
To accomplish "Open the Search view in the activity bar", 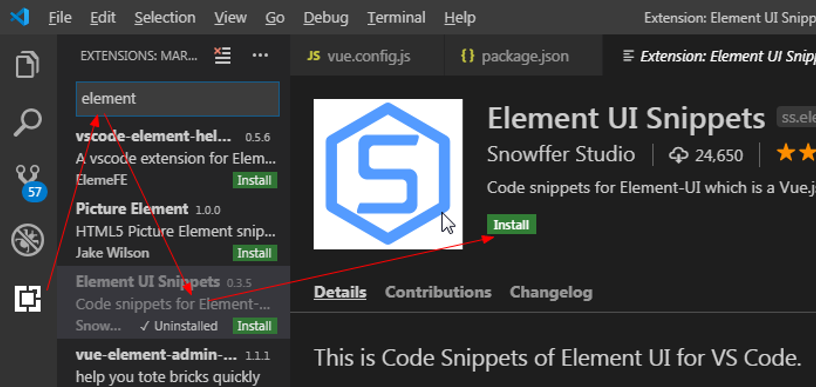I will coord(28,122).
